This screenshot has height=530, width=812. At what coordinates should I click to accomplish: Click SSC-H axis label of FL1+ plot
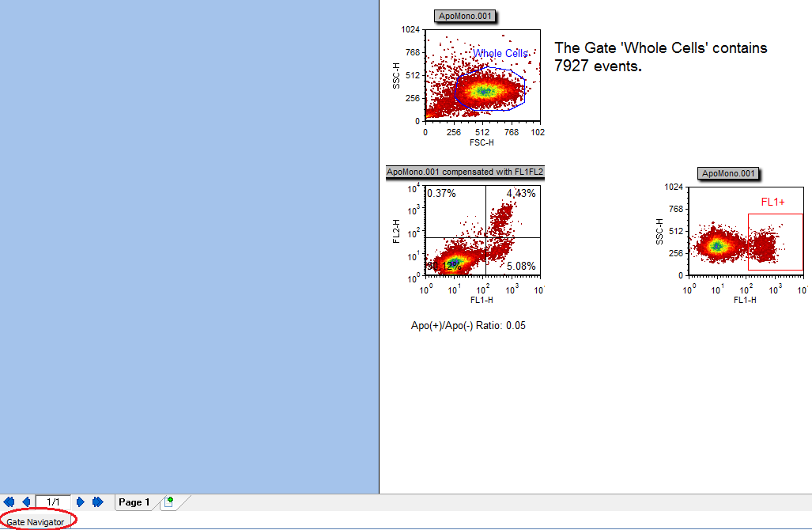click(x=659, y=231)
